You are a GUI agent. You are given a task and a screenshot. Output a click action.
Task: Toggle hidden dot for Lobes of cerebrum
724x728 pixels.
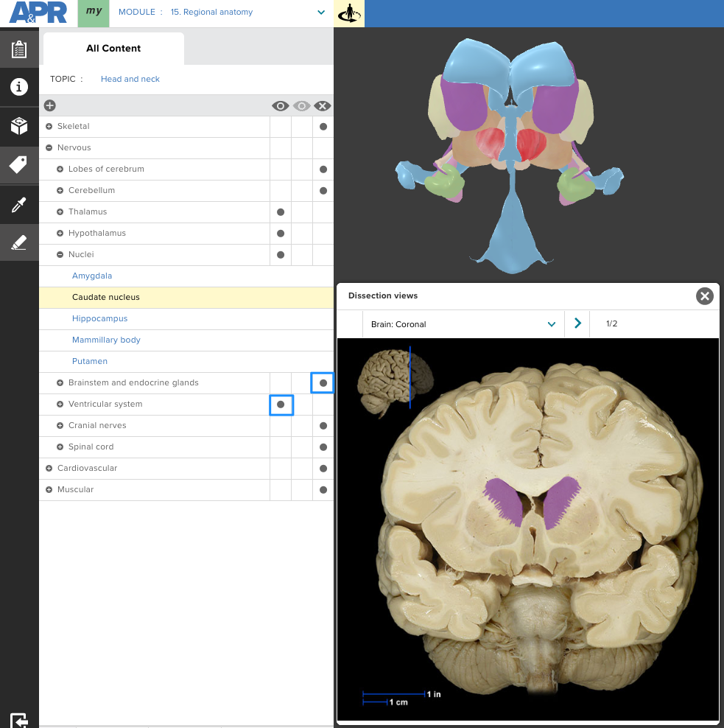point(323,169)
